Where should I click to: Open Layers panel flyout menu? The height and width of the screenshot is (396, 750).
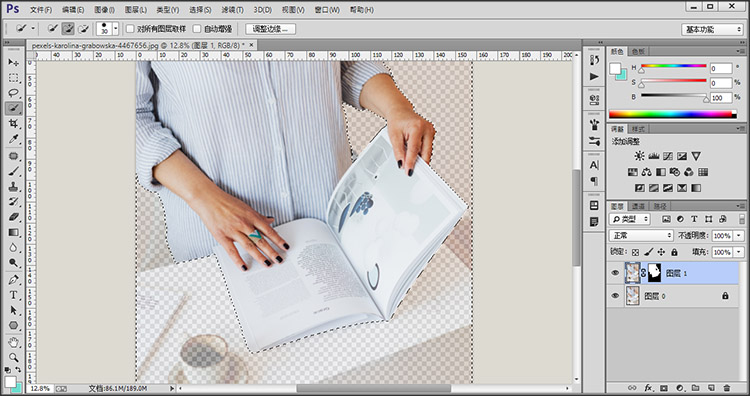coord(740,206)
